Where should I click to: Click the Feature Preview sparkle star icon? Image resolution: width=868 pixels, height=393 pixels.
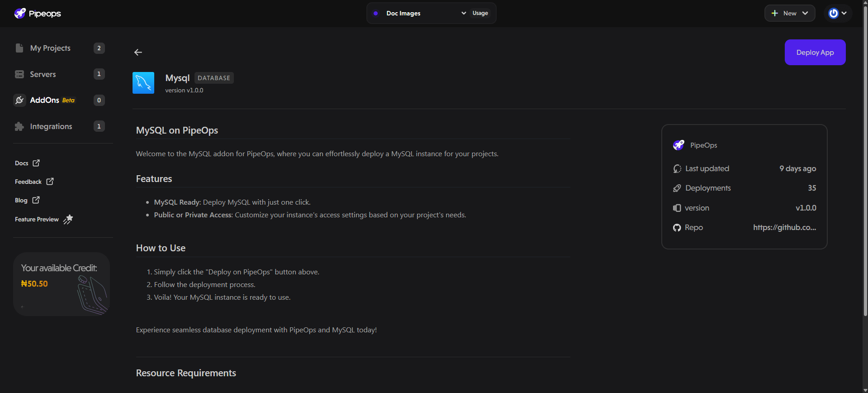point(68,219)
